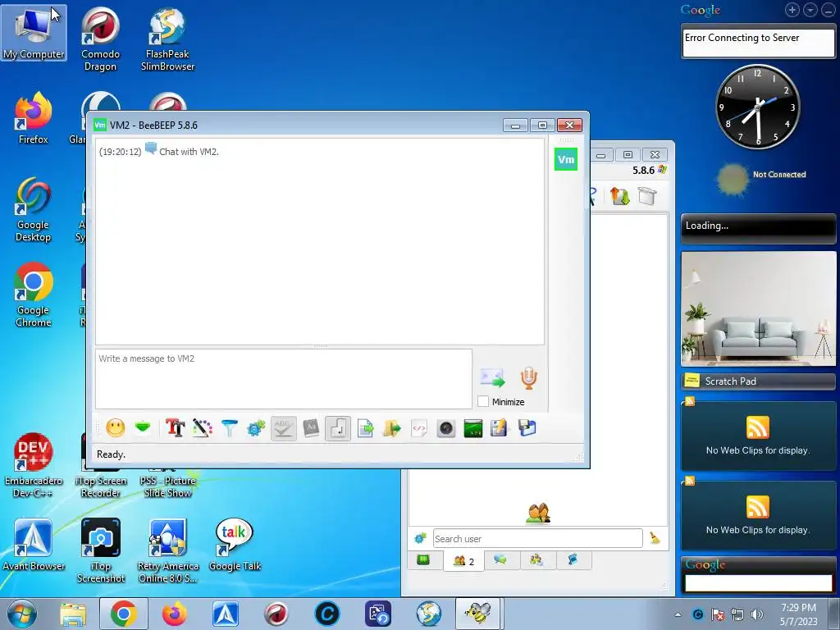Click the first No Web Clips feed gadget
Image resolution: width=840 pixels, height=630 pixels.
click(x=758, y=436)
